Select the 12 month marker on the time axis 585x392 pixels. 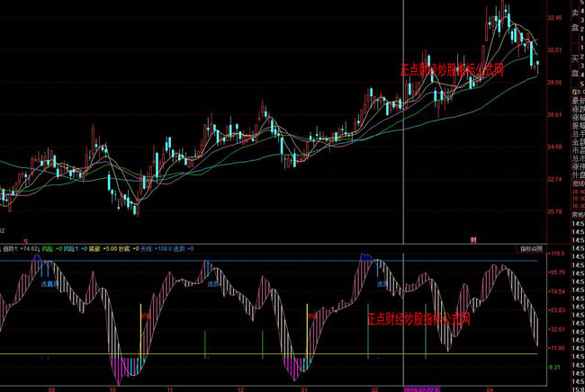click(241, 388)
